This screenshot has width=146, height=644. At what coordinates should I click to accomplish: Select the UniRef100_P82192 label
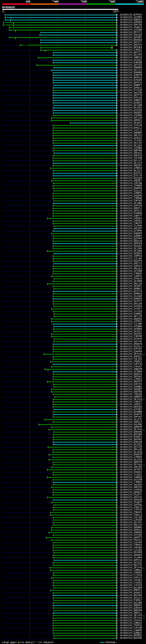click(x=131, y=35)
